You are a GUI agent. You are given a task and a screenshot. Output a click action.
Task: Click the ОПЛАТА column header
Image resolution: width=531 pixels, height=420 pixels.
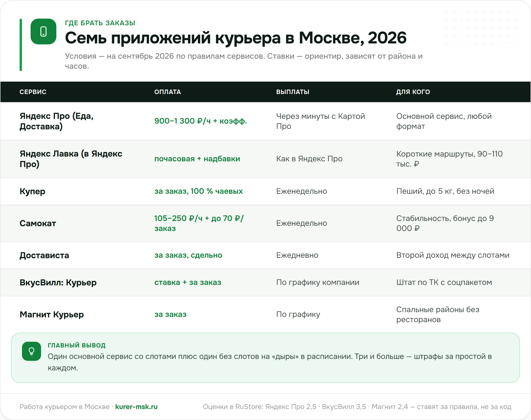[168, 92]
